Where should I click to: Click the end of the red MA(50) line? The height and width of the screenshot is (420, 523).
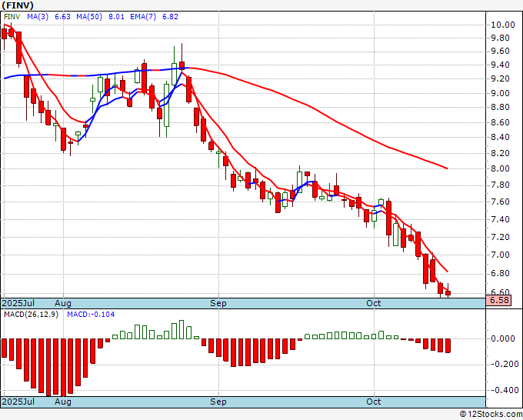(447, 168)
